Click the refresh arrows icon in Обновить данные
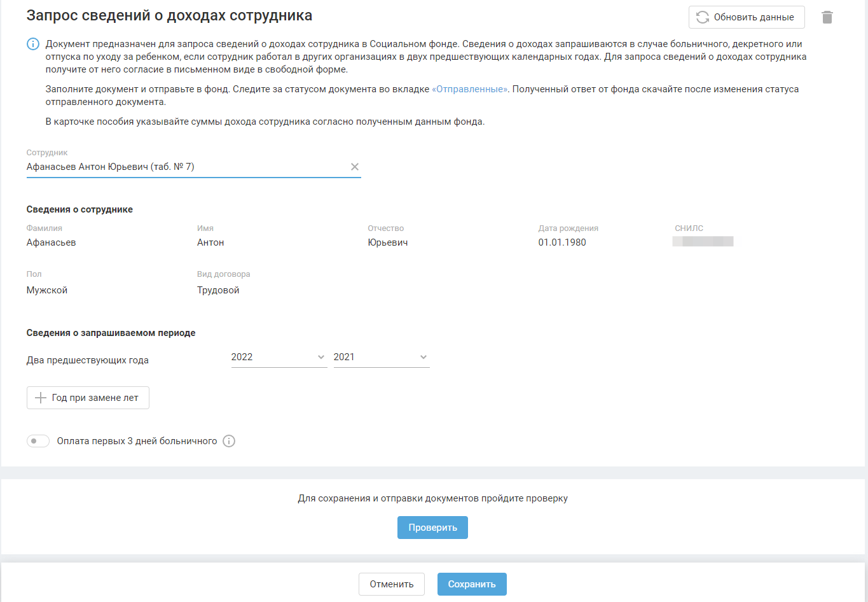Viewport: 868px width, 602px height. (703, 17)
